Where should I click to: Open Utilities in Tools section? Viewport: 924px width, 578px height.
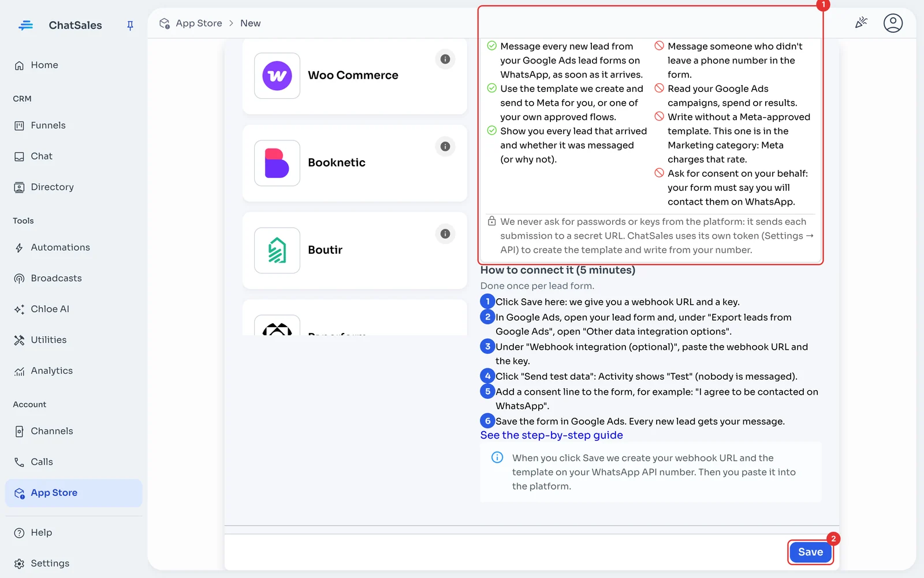(x=74, y=340)
